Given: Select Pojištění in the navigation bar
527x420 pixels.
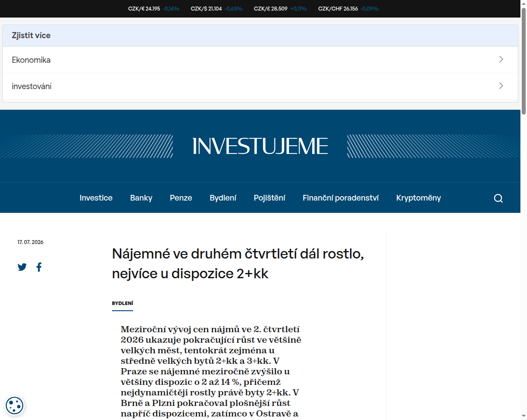Looking at the screenshot, I should (269, 198).
